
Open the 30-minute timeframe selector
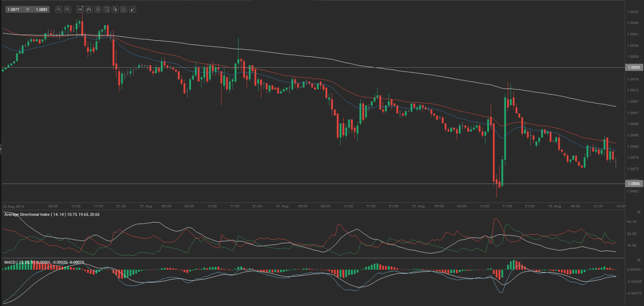pyautogui.click(x=80, y=9)
